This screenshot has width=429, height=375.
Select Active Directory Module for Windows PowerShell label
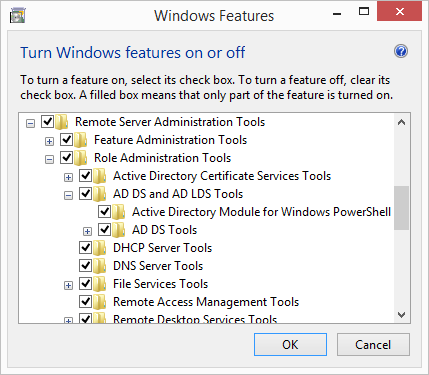coord(261,212)
